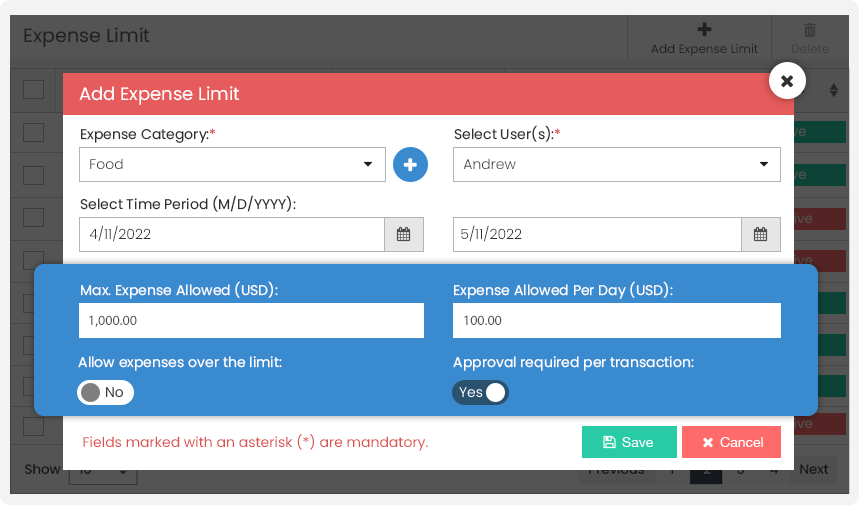Click the Max. Expense Allowed field
The image size is (859, 505).
(x=251, y=320)
